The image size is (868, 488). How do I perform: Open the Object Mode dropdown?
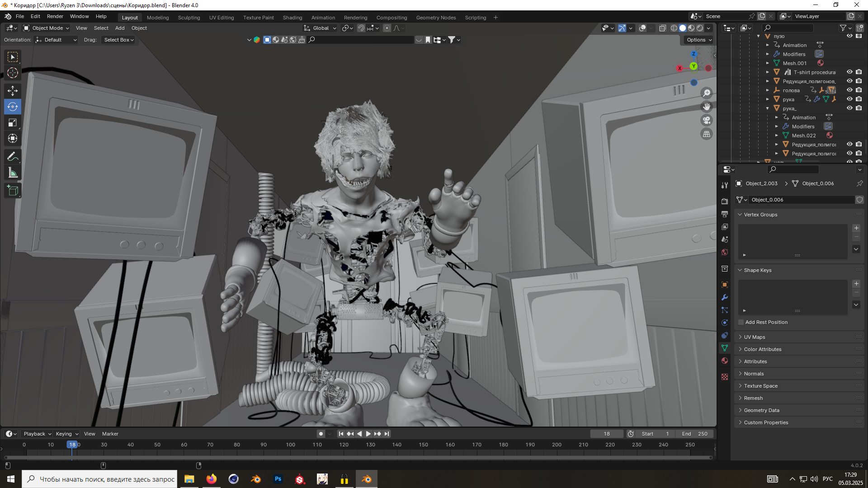[x=47, y=28]
